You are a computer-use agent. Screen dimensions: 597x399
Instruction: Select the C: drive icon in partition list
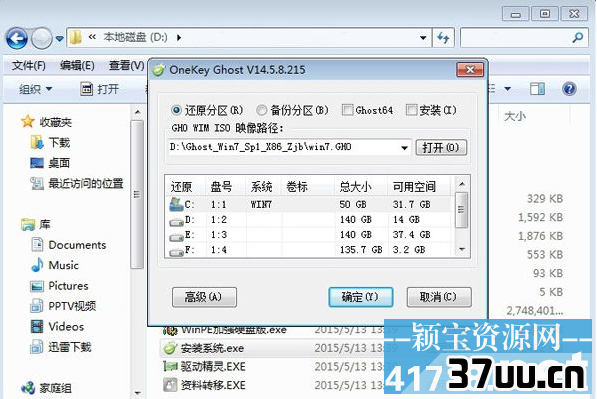176,204
